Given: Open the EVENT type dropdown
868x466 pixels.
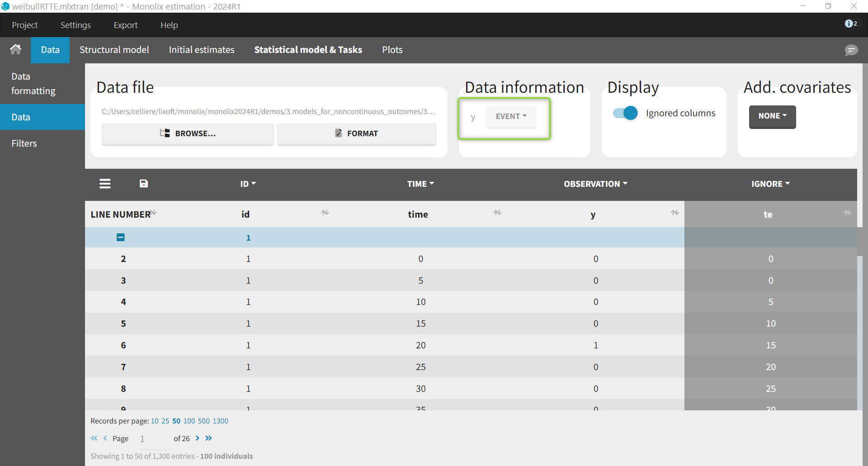Looking at the screenshot, I should tap(511, 117).
